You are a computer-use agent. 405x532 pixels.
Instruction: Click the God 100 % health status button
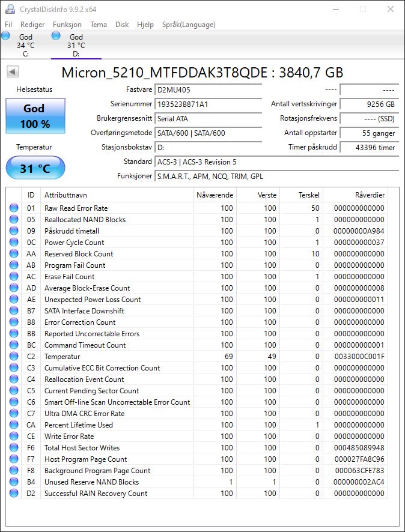click(35, 116)
